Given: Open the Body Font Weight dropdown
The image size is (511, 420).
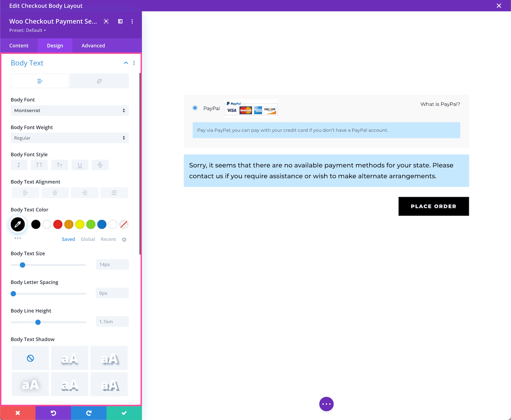Looking at the screenshot, I should [70, 138].
